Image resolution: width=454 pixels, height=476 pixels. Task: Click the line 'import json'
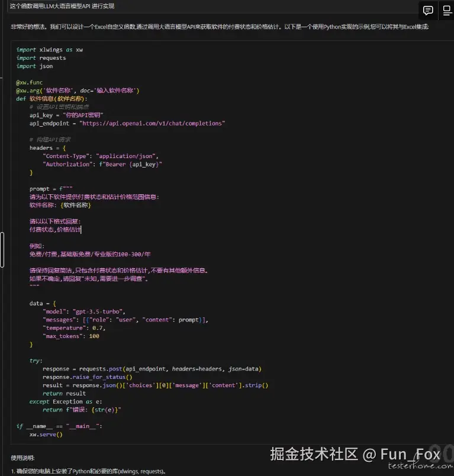[x=34, y=66]
